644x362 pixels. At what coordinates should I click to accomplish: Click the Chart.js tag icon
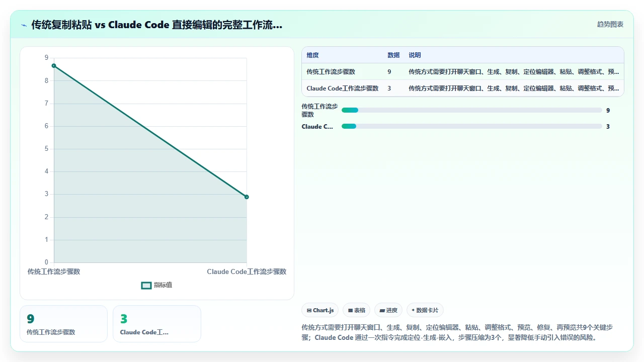[x=309, y=311]
